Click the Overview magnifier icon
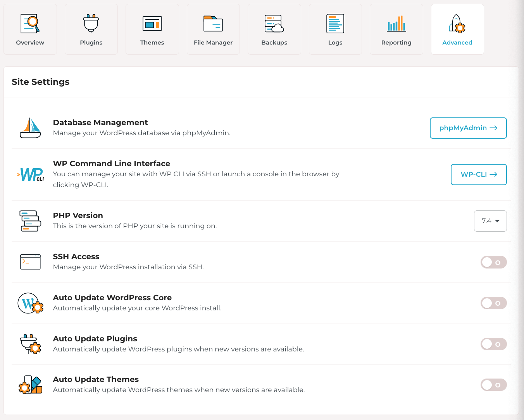Screen dimensions: 524x420 [x=30, y=24]
